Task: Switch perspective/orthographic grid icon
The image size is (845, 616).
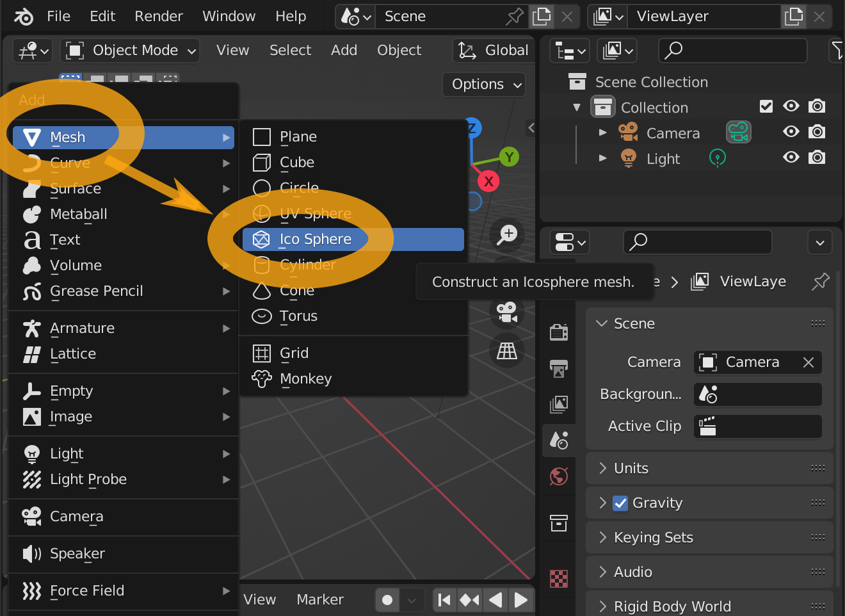Action: pos(507,351)
